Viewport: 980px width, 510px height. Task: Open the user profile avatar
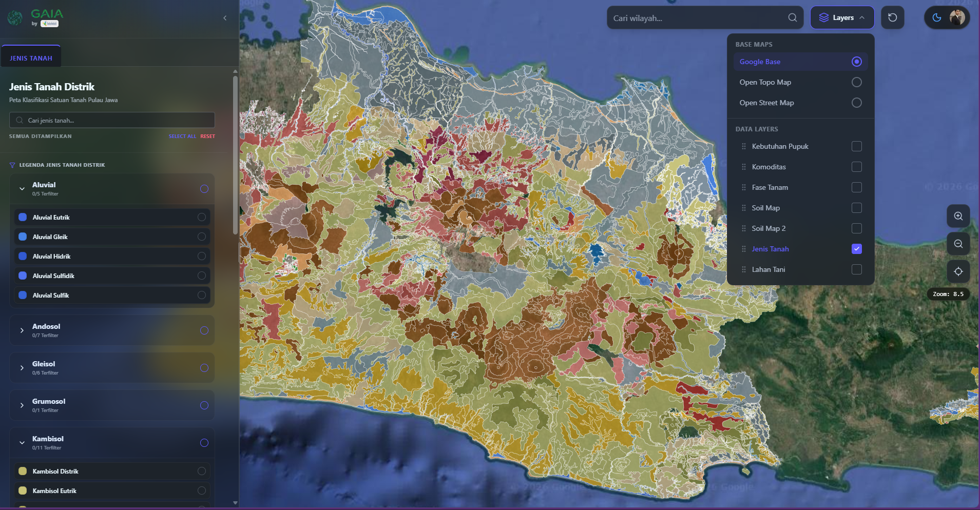pos(957,17)
